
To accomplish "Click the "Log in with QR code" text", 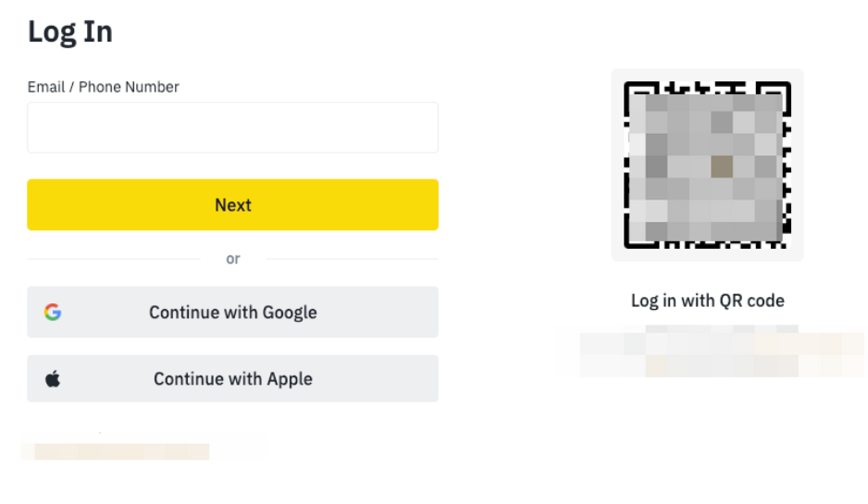I will pos(707,301).
